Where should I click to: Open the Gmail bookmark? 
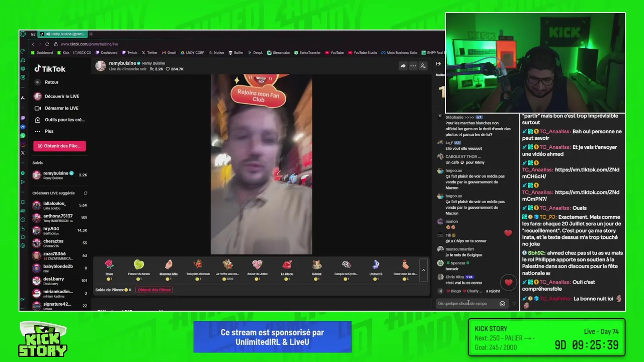[169, 53]
